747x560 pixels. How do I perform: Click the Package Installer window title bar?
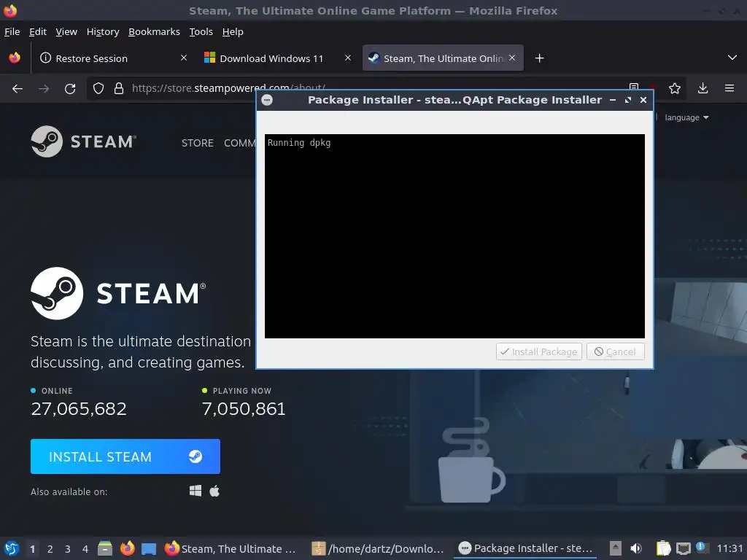pyautogui.click(x=454, y=100)
